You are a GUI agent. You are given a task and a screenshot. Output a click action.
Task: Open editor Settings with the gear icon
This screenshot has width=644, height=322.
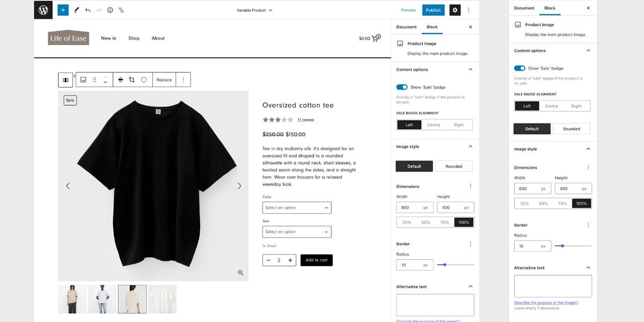point(455,10)
